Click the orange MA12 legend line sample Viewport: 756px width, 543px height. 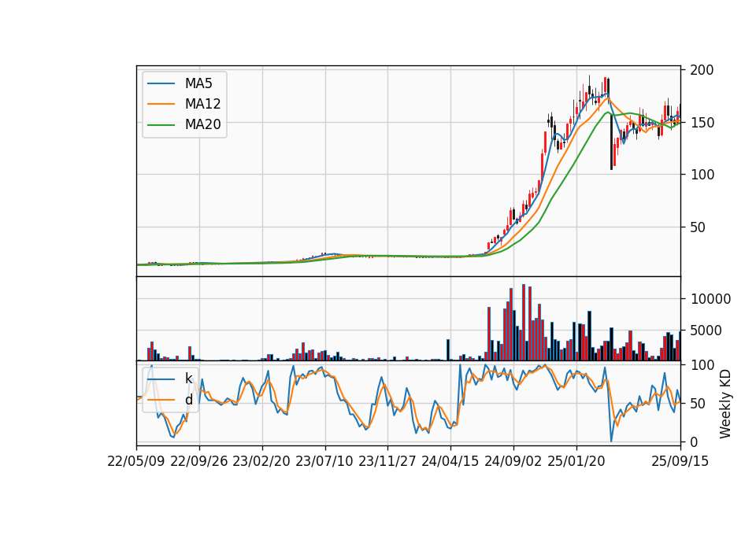pyautogui.click(x=161, y=104)
